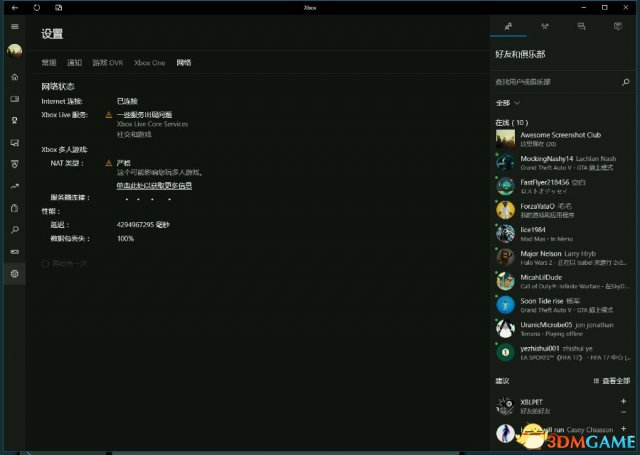Add XBLPET as friend with plus
This screenshot has height=455, width=640.
(x=623, y=401)
